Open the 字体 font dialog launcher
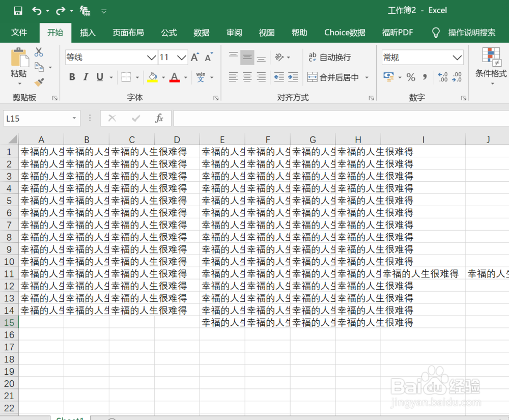 [x=216, y=98]
